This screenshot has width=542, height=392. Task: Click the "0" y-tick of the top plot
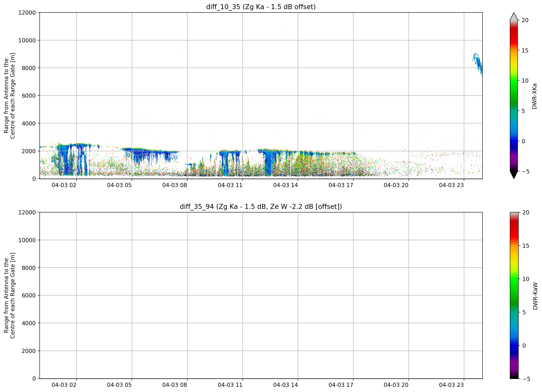34,179
